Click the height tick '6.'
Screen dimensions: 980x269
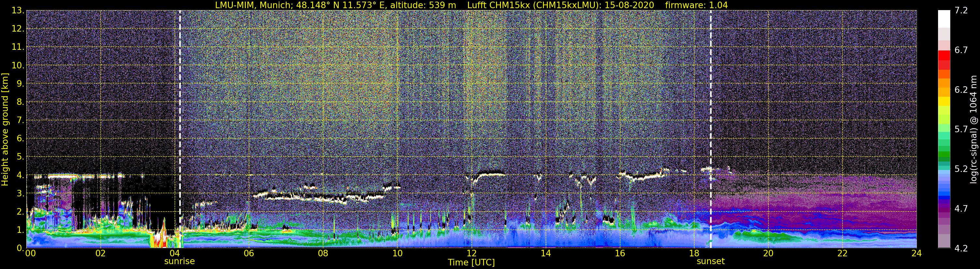20,139
